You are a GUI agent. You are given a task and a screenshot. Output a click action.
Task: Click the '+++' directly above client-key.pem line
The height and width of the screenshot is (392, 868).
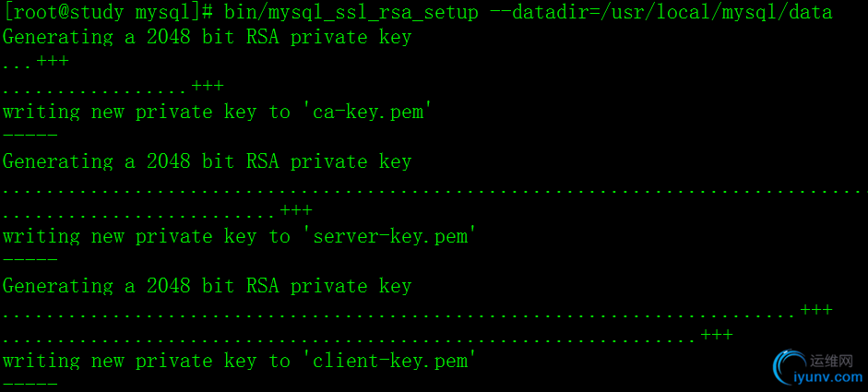717,335
